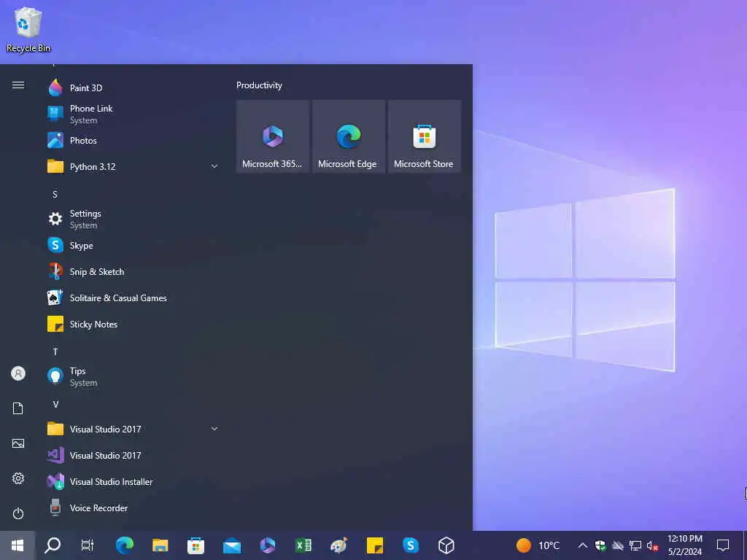This screenshot has height=560, width=747.
Task: Open the notification center
Action: tap(723, 545)
